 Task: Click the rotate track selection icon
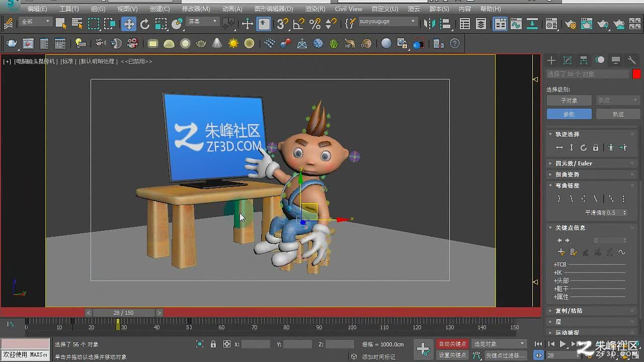[x=584, y=148]
